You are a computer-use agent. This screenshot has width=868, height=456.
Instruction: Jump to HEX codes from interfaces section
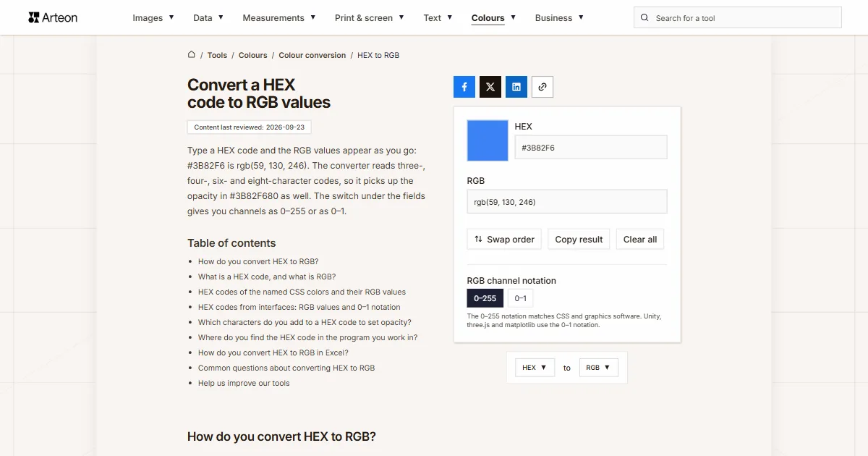[x=299, y=307]
